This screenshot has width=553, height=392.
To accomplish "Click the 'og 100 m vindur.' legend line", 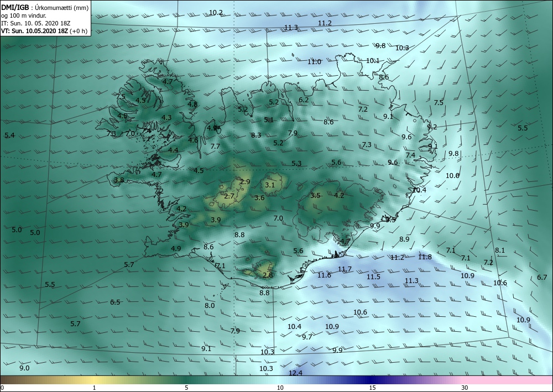I will click(24, 15).
